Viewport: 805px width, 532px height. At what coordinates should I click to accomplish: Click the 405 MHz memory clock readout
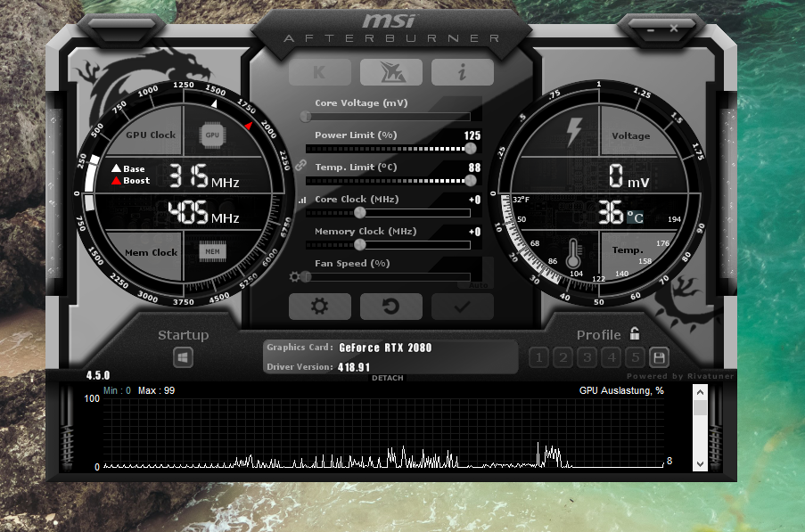tap(204, 213)
